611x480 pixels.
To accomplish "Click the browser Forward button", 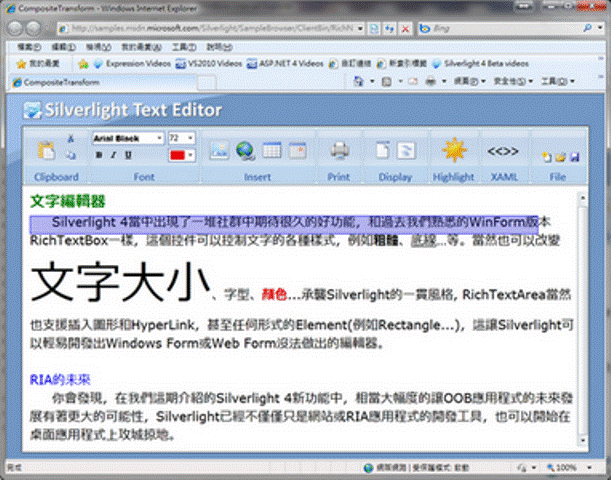I will point(34,28).
